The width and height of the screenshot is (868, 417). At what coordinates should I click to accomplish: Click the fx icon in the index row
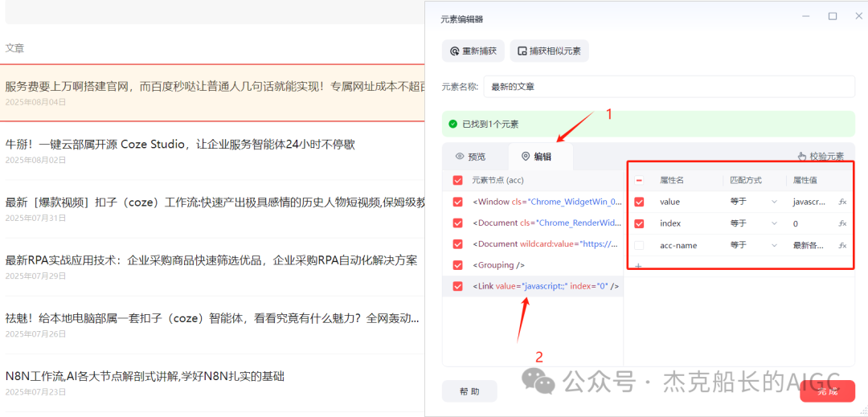[x=842, y=223]
